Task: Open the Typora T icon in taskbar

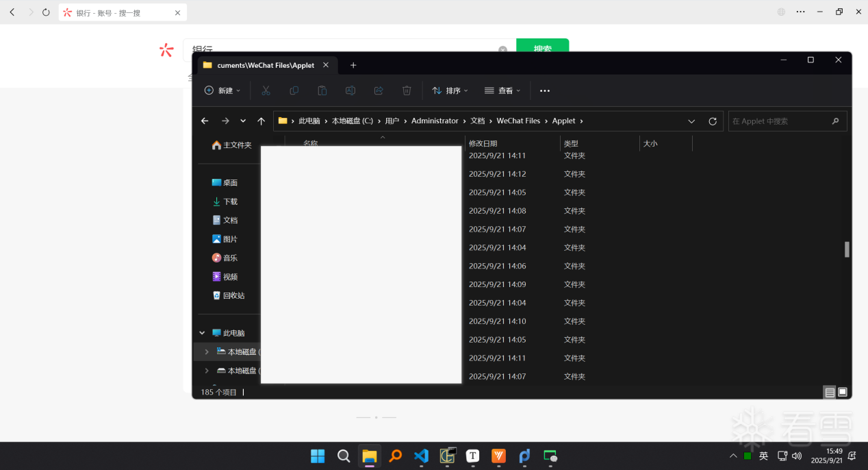Action: [x=472, y=456]
